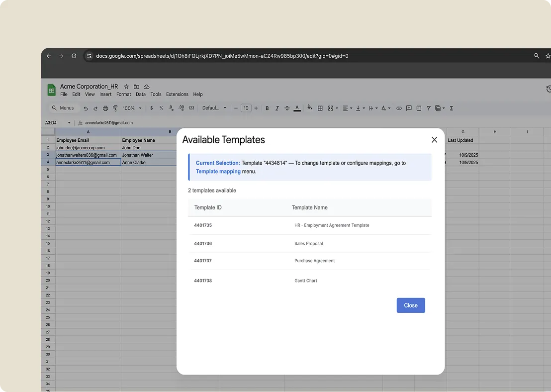This screenshot has height=392, width=551.
Task: Click the blue Close button
Action: pyautogui.click(x=411, y=305)
